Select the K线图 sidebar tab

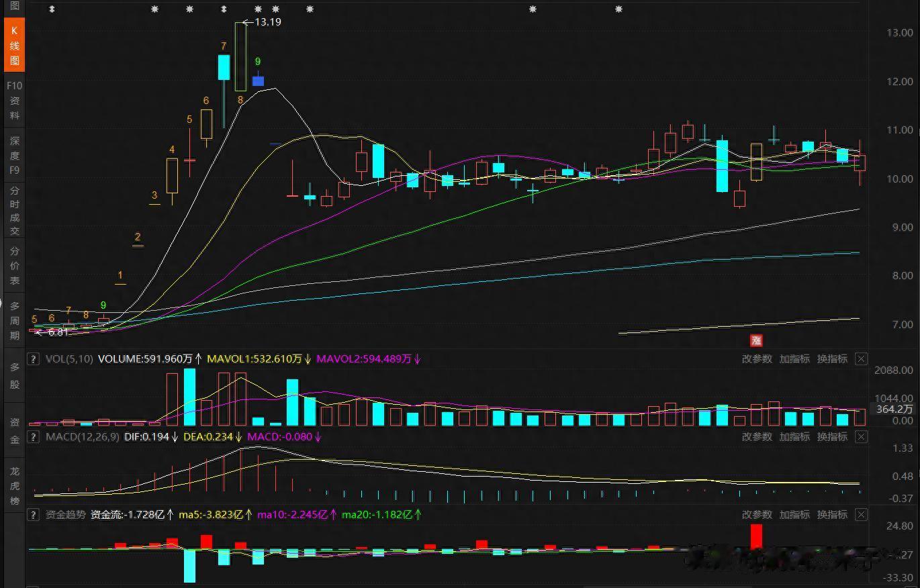[14, 46]
